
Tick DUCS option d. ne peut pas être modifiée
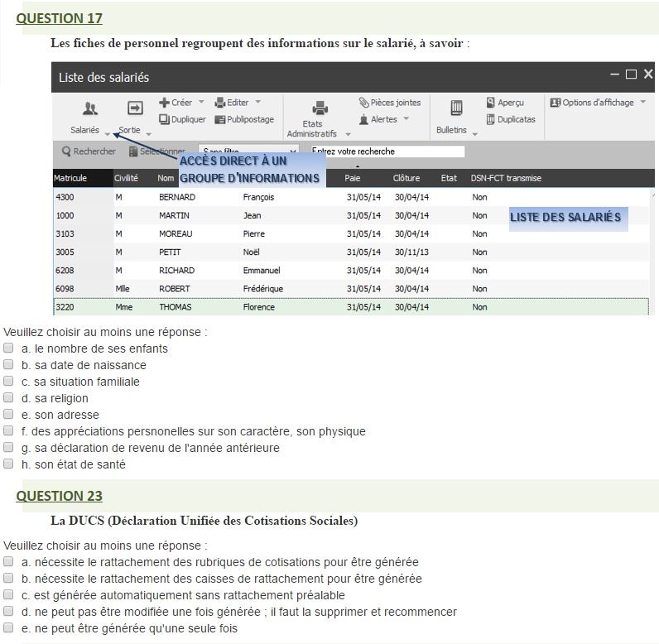[x=8, y=611]
